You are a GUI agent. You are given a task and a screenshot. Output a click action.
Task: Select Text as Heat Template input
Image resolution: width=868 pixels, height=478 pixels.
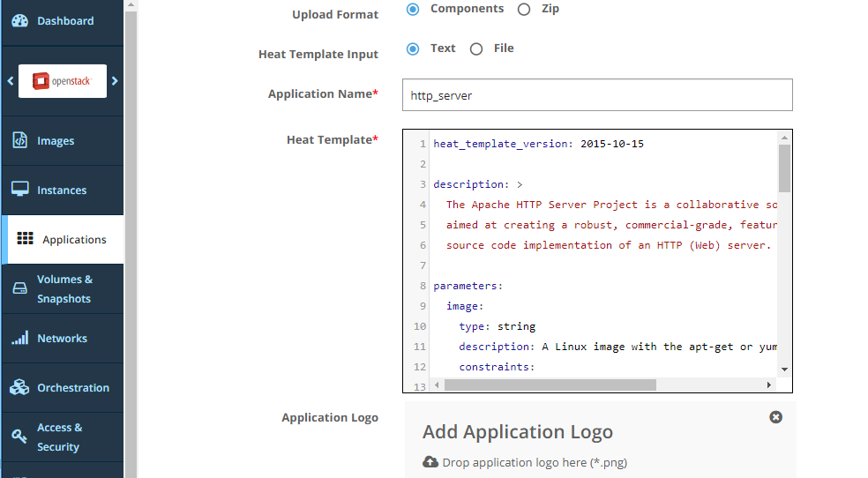tap(413, 49)
